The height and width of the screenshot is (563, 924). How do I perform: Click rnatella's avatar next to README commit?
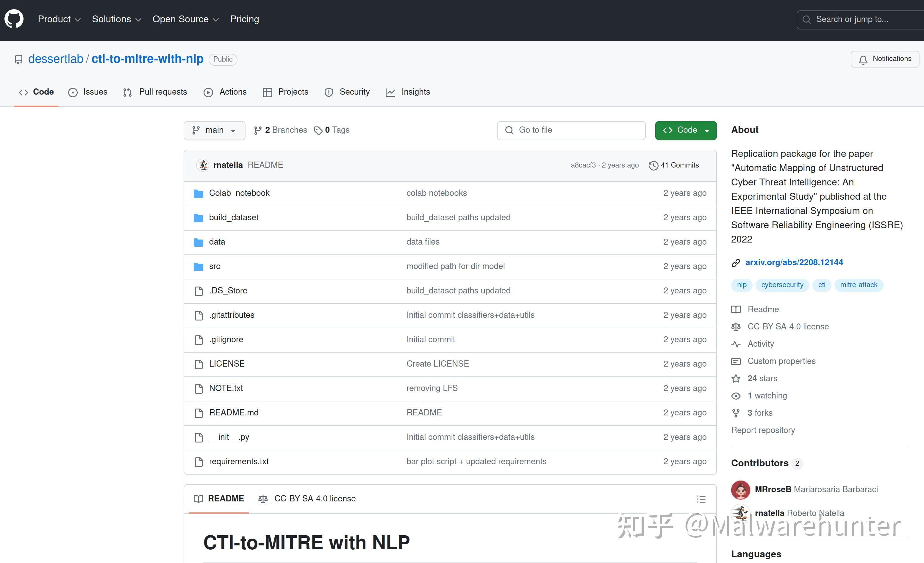point(202,165)
